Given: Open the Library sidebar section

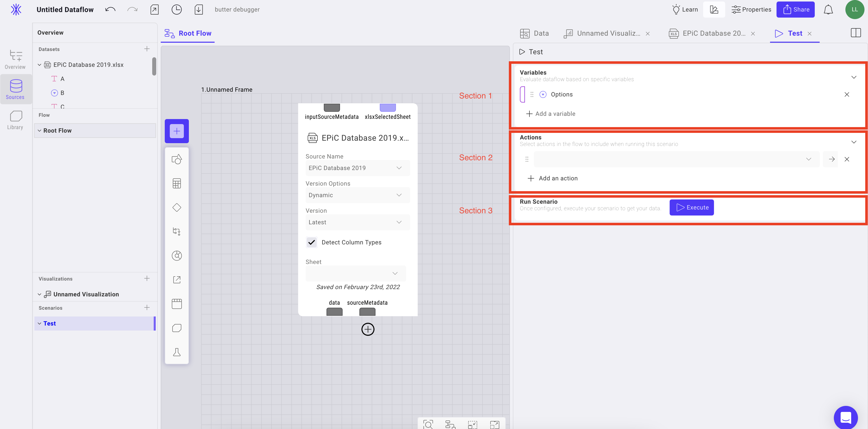Looking at the screenshot, I should pyautogui.click(x=15, y=120).
